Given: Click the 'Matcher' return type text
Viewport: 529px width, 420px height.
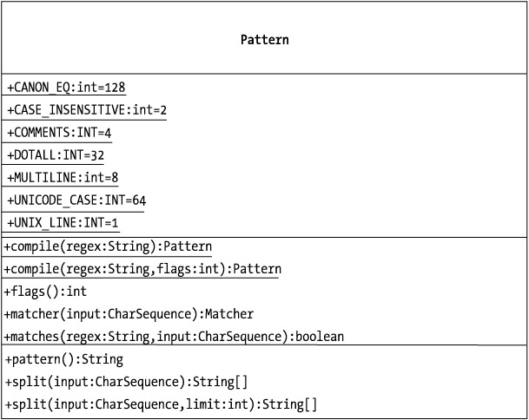Looking at the screenshot, I should 227,313.
